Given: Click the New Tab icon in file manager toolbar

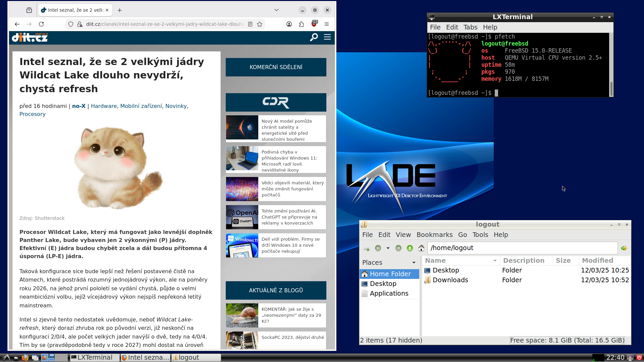Looking at the screenshot, I should (366, 248).
